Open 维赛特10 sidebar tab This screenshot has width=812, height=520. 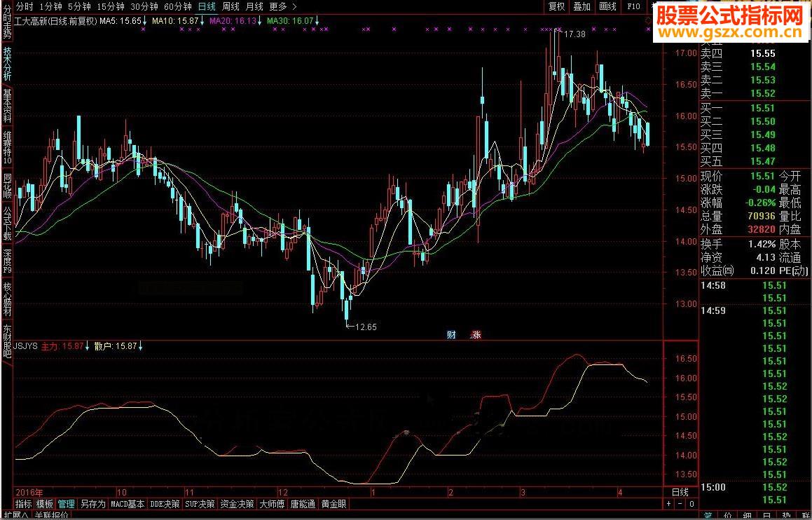pyautogui.click(x=7, y=148)
